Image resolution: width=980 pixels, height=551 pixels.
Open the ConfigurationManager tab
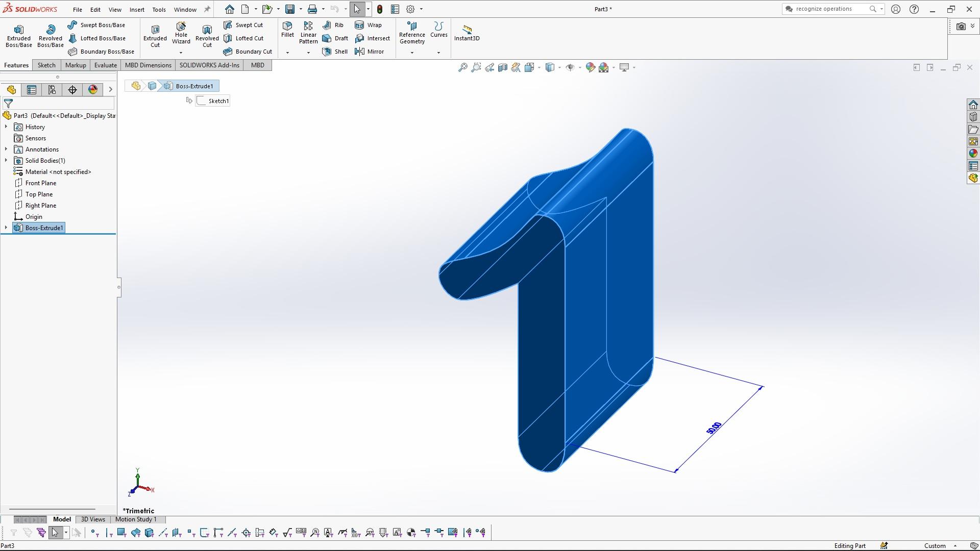tap(52, 90)
